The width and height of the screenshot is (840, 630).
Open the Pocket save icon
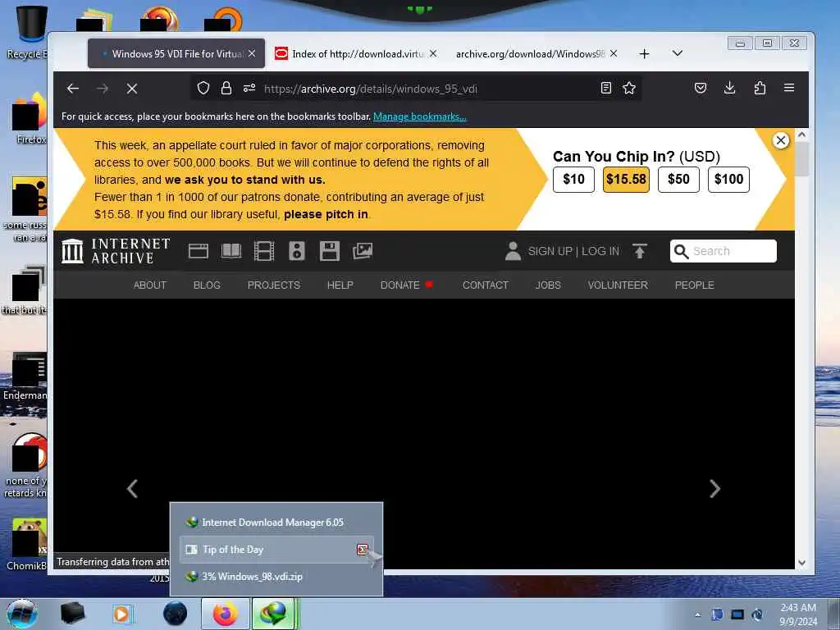point(701,88)
